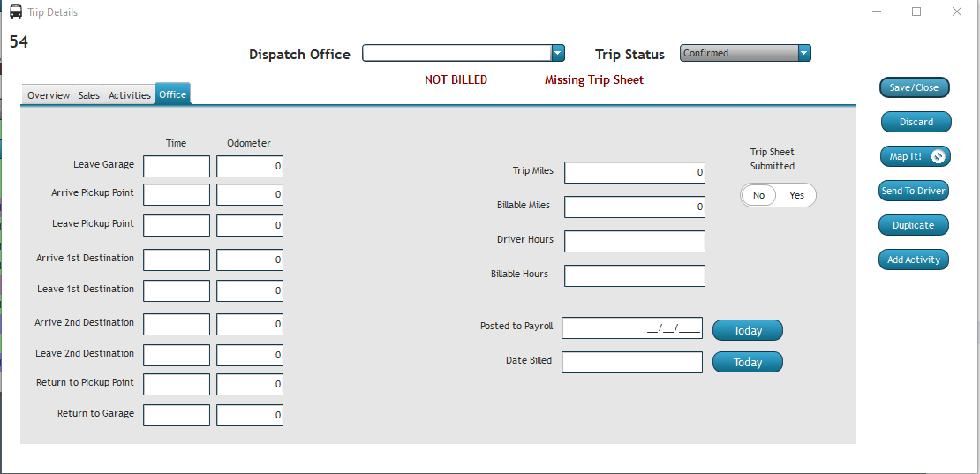
Task: Click the Discard button
Action: coord(916,122)
